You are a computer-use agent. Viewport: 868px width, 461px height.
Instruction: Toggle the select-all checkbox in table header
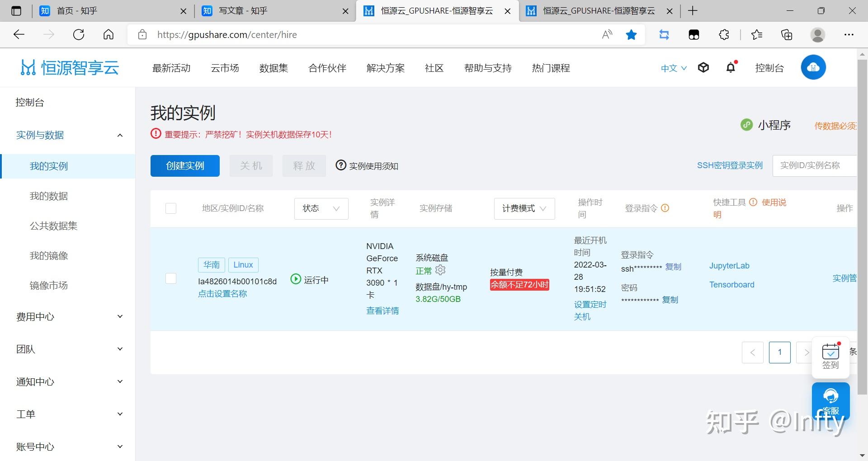[x=171, y=208]
